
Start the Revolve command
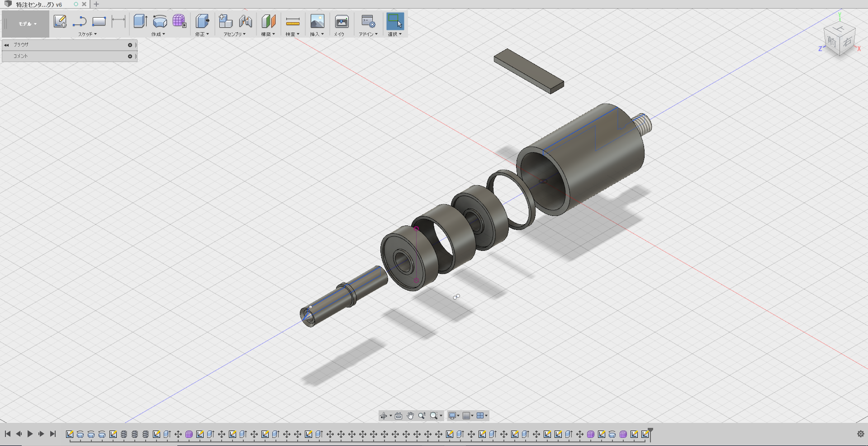(160, 21)
